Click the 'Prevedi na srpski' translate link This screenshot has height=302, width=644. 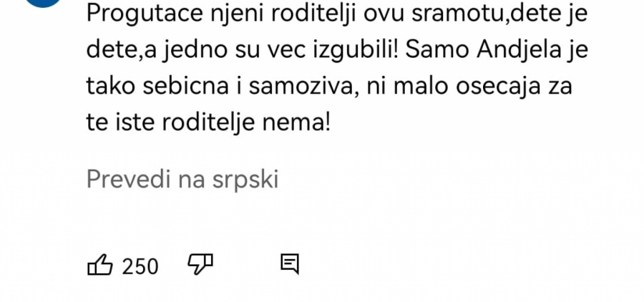(182, 179)
